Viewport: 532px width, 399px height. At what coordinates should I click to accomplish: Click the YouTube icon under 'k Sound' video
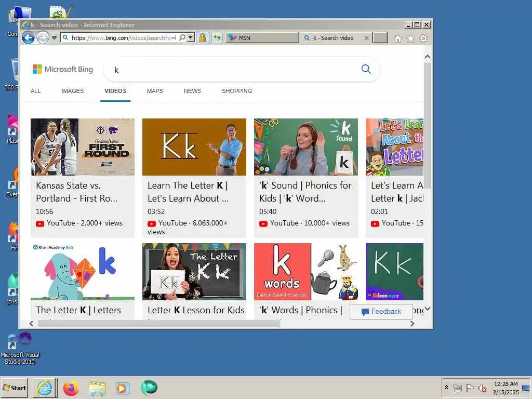(x=263, y=223)
